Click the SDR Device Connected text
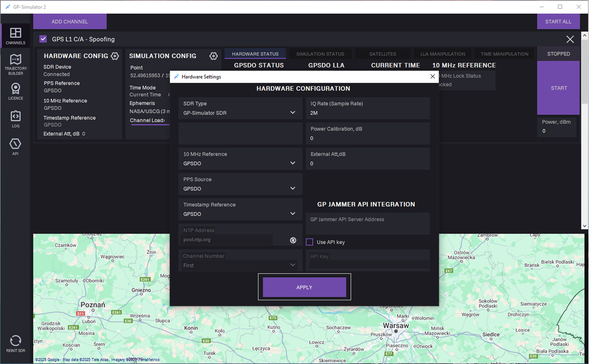 (57, 74)
